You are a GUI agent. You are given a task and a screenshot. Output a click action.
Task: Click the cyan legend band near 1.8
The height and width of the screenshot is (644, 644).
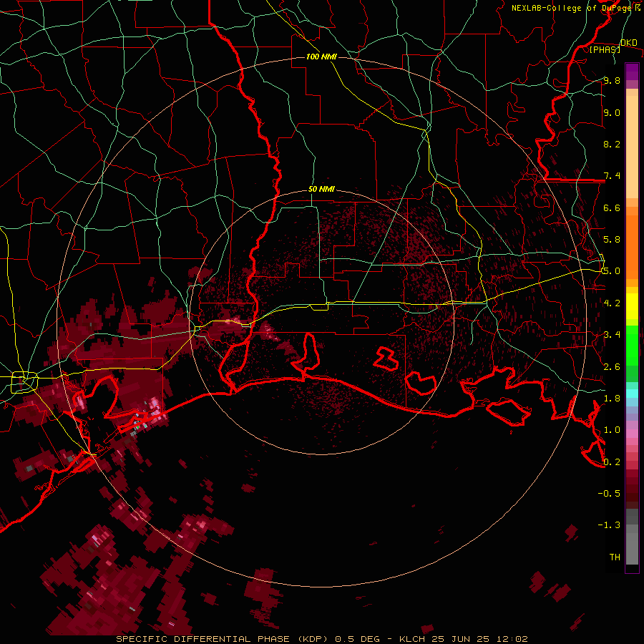click(x=632, y=394)
